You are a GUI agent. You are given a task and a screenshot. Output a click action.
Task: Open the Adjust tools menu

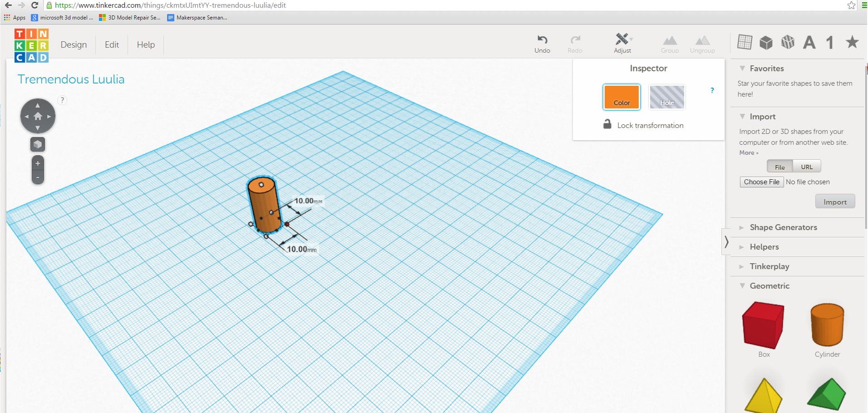coord(622,44)
